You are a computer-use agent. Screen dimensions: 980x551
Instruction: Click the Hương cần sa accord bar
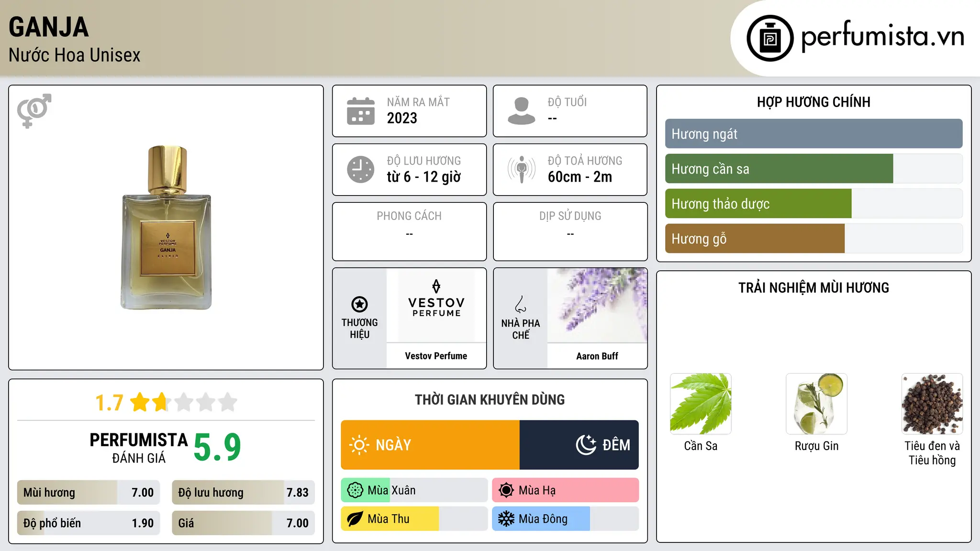pos(813,169)
